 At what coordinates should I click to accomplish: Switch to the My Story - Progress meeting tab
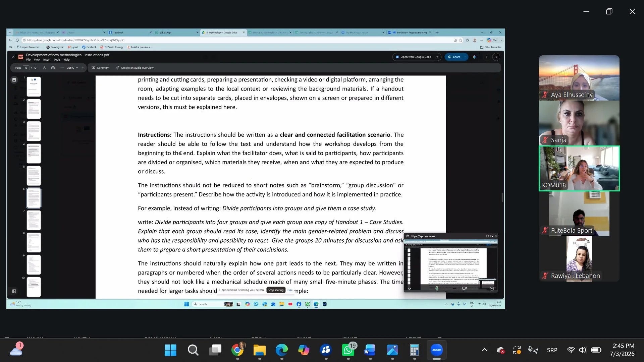[x=410, y=33]
